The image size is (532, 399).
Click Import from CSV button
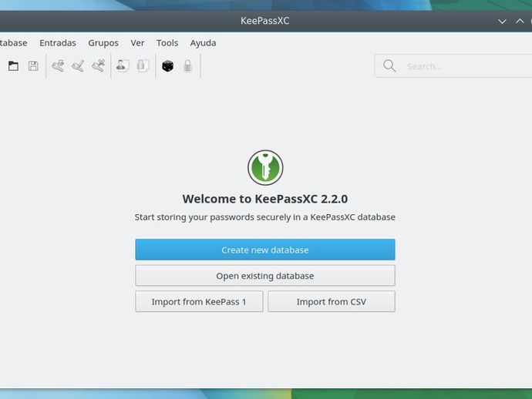332,301
